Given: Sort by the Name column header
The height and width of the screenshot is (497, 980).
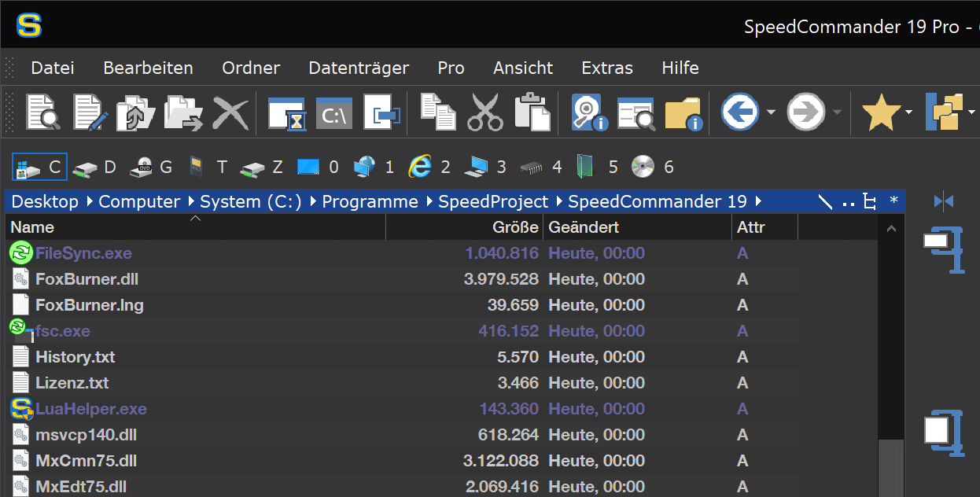Looking at the screenshot, I should (x=196, y=227).
